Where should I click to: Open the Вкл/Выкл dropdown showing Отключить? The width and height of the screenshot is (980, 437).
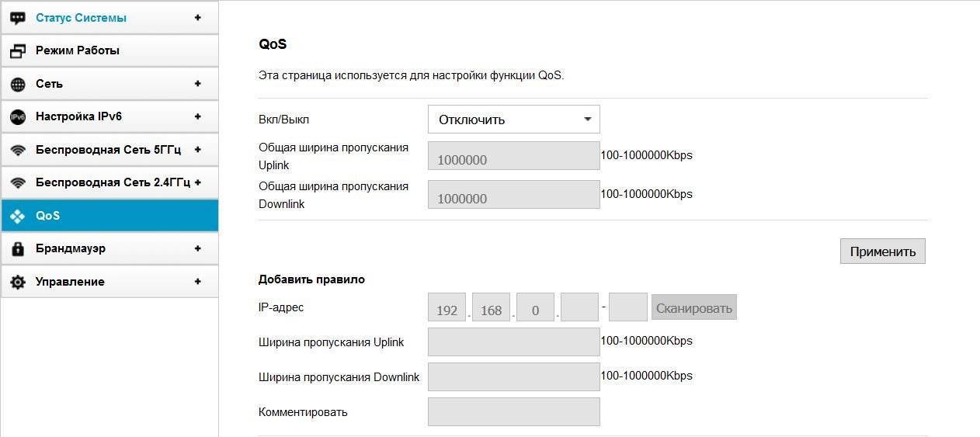[513, 120]
